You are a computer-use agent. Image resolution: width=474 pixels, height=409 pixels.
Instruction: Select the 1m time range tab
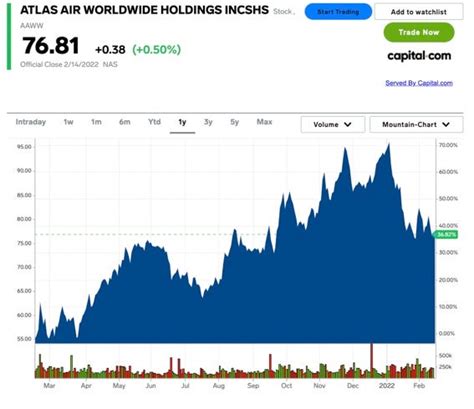click(x=96, y=122)
